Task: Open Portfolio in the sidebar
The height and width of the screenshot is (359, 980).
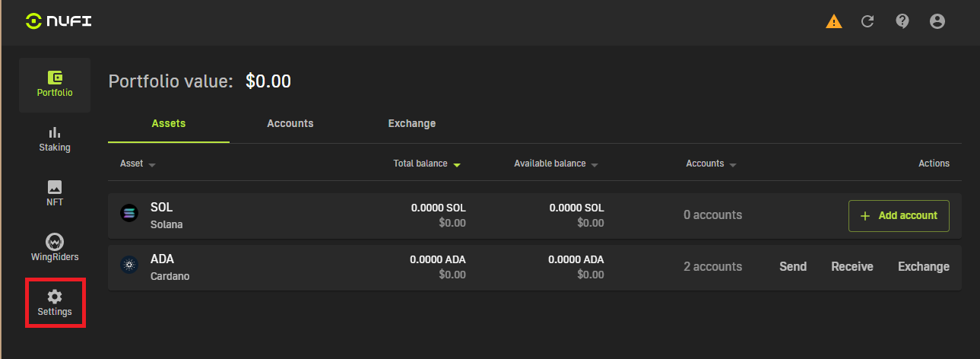Action: [55, 84]
